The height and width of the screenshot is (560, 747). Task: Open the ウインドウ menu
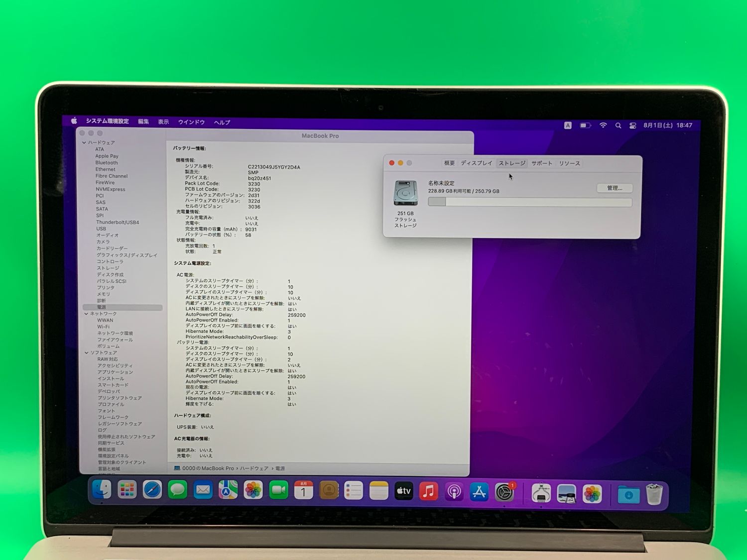pyautogui.click(x=191, y=122)
